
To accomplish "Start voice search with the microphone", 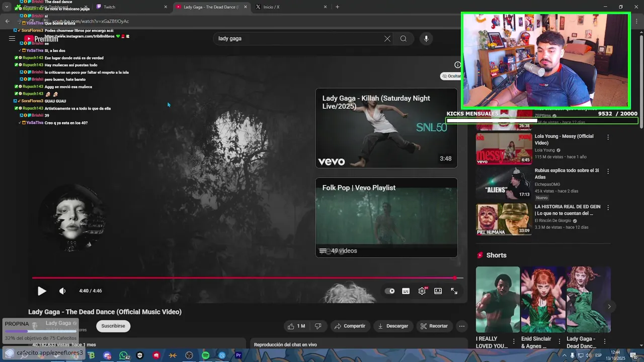I will pyautogui.click(x=426, y=38).
